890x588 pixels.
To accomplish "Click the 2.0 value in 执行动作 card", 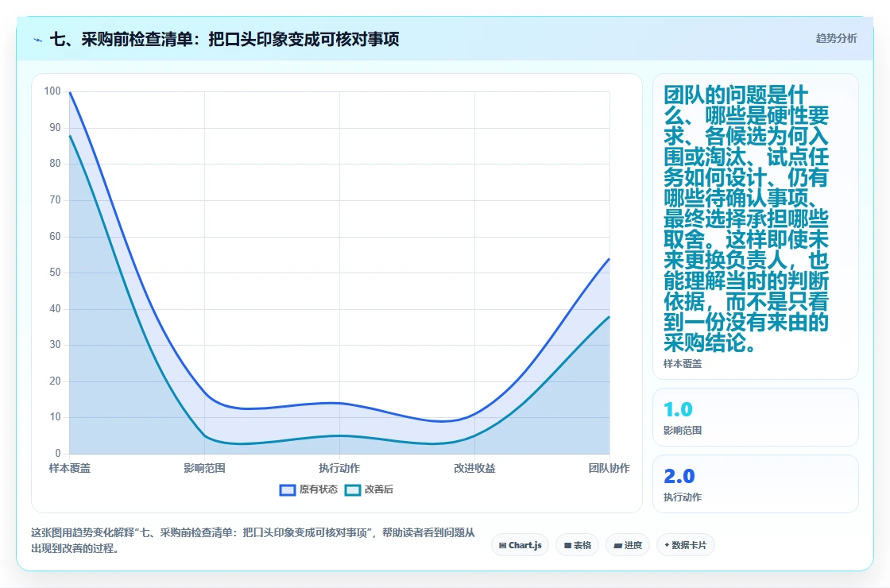I will [679, 476].
